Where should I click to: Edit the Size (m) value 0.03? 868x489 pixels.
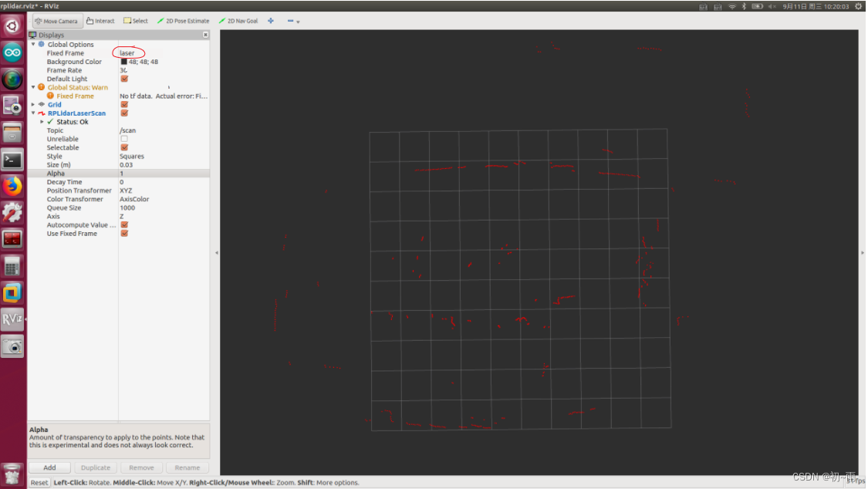164,165
